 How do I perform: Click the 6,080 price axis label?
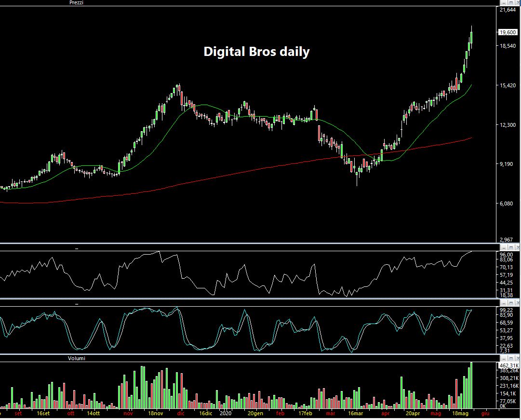point(507,203)
